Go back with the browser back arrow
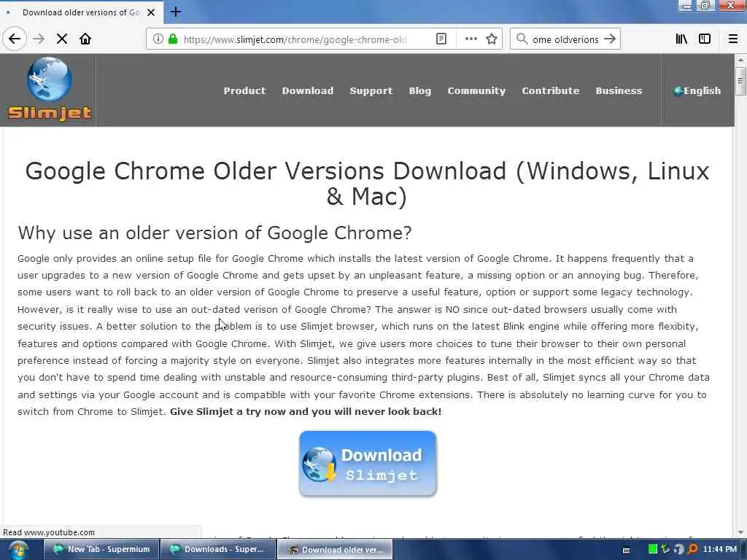This screenshot has width=747, height=560. tap(15, 39)
